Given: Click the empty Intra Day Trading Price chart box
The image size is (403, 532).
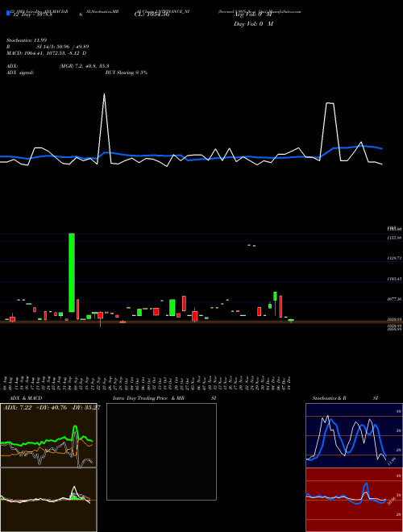Looking at the screenshot, I should [161, 451].
